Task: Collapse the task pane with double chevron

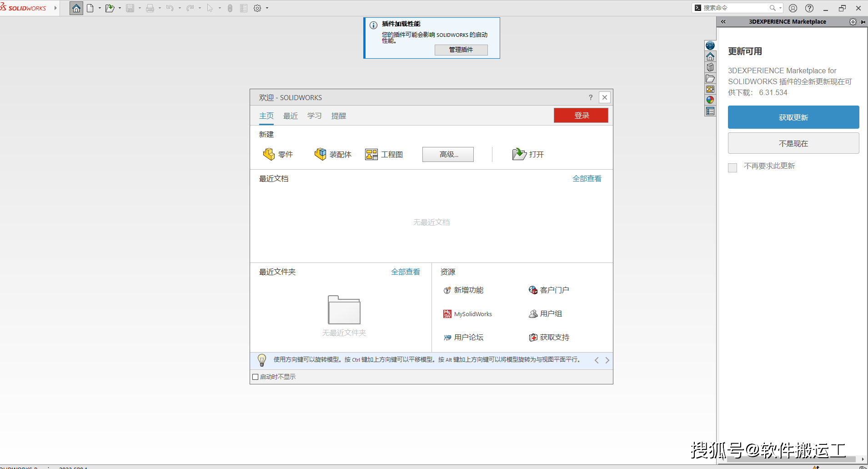Action: click(x=723, y=22)
